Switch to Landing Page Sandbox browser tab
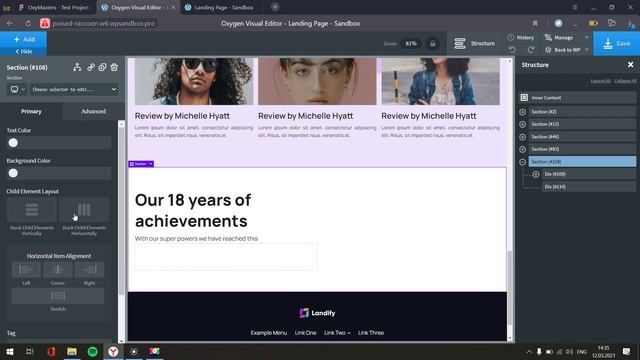Image resolution: width=640 pixels, height=360 pixels. coord(223,7)
